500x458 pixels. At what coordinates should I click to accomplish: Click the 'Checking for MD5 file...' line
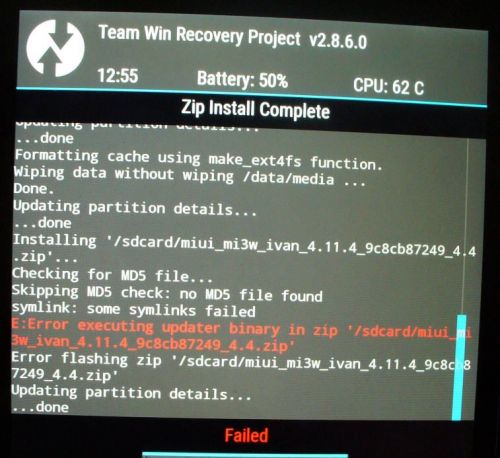point(112,275)
